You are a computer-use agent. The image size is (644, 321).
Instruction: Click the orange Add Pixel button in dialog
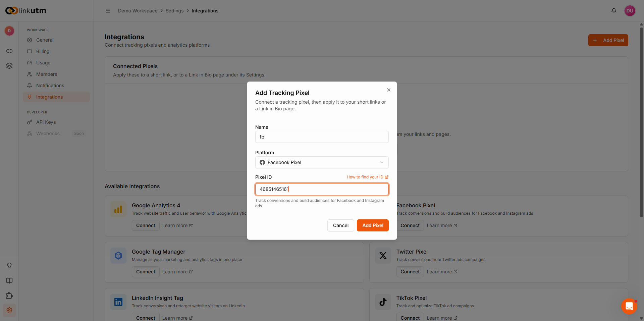coord(373,225)
